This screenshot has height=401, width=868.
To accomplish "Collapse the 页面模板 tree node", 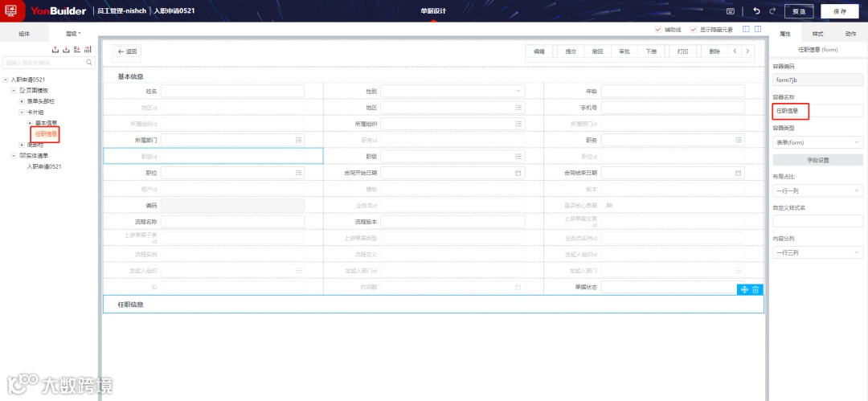I will point(14,90).
